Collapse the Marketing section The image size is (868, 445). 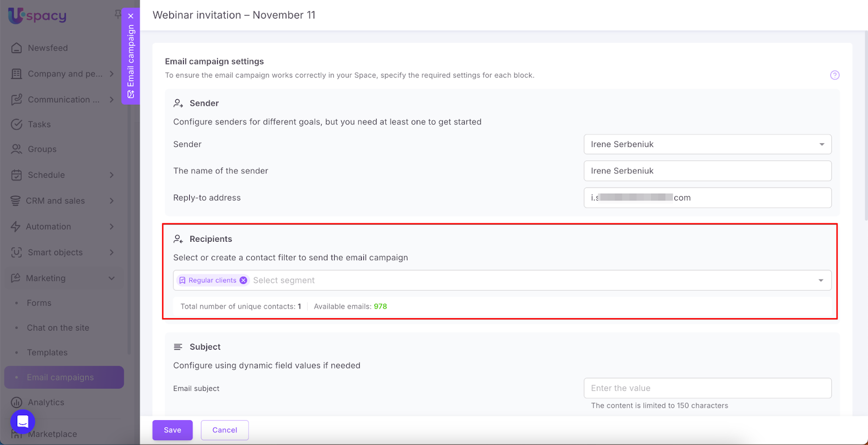112,278
